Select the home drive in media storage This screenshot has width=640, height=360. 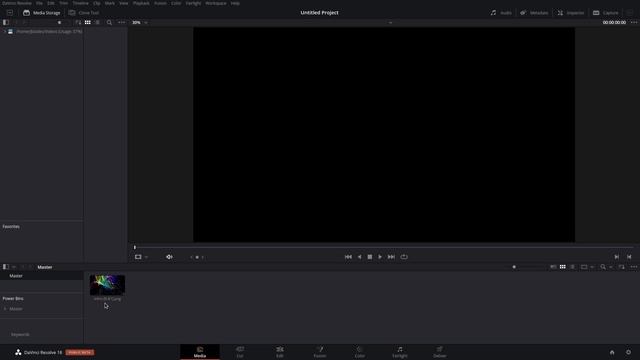point(45,31)
